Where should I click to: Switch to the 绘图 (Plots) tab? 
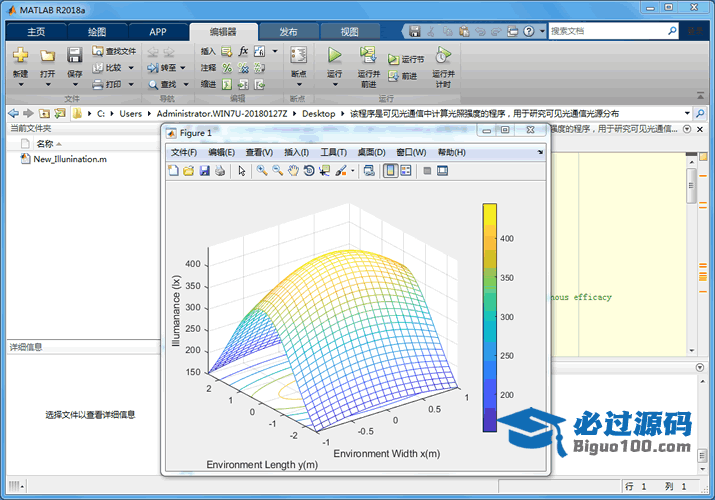coord(97,32)
